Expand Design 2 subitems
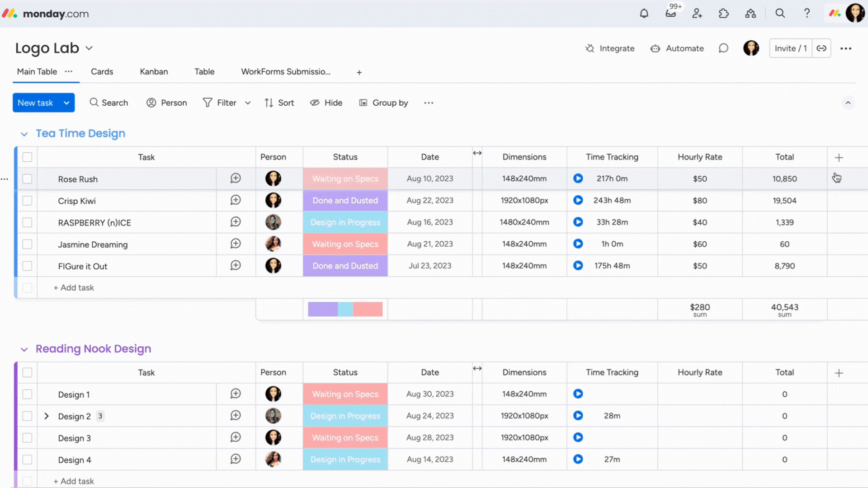 tap(46, 416)
